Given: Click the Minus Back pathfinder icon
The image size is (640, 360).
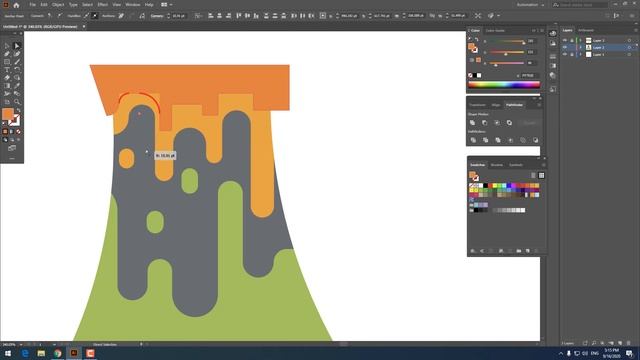Looking at the screenshot, I should pos(535,140).
